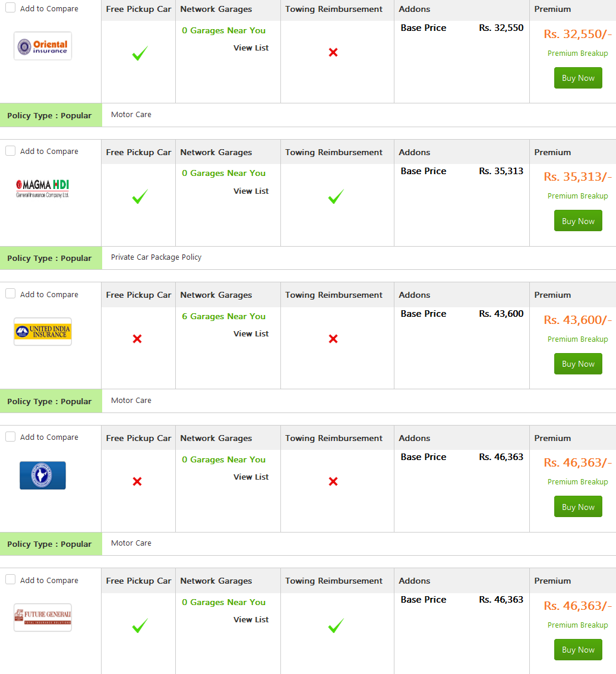Open Premium Breakup for Rs. 32,550 plan
This screenshot has height=674, width=616.
(x=577, y=53)
